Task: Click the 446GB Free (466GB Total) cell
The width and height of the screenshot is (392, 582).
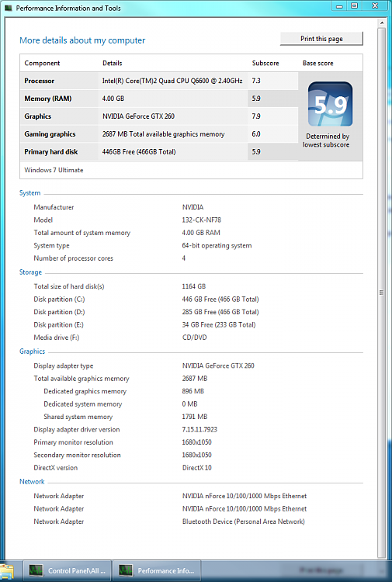Action: click(x=139, y=151)
